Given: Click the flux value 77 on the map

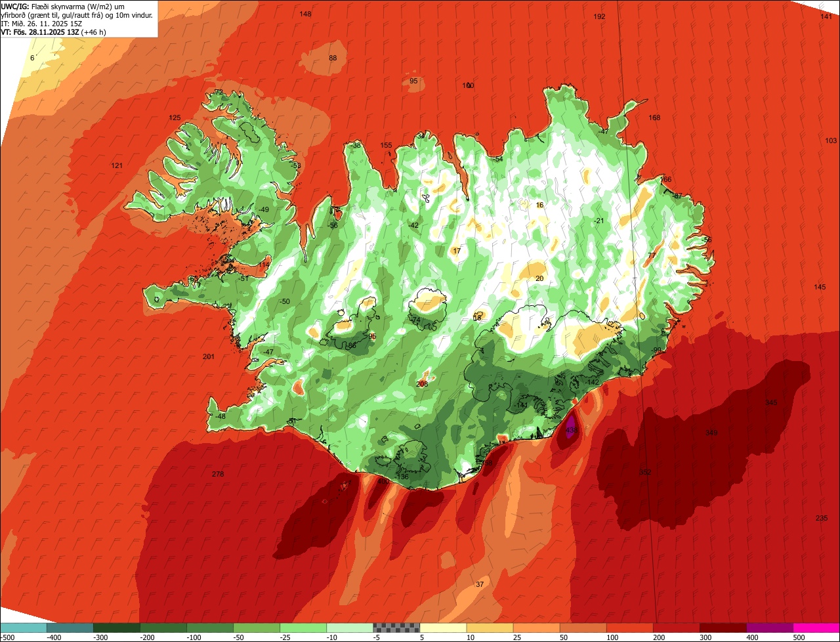Looking at the screenshot, I should click(652, 255).
